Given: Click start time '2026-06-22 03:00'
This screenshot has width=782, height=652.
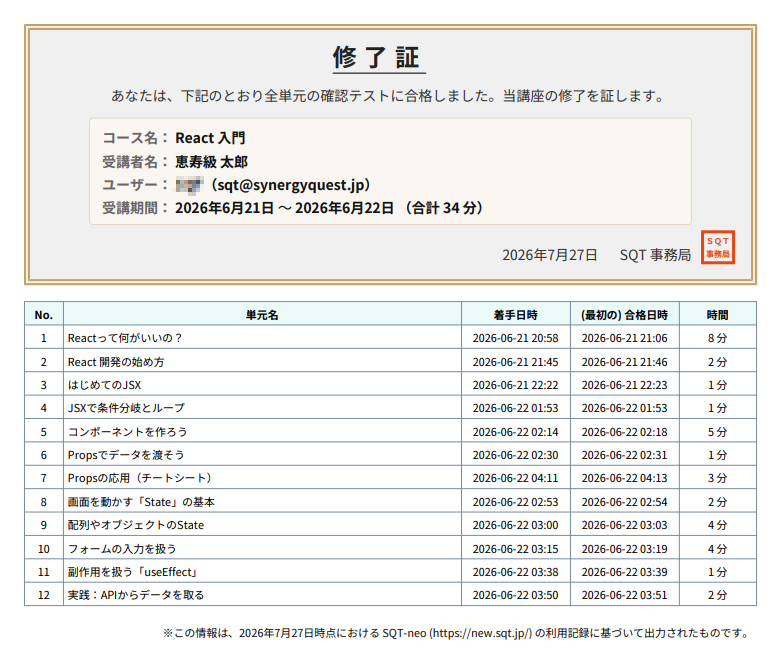Looking at the screenshot, I should tap(516, 525).
